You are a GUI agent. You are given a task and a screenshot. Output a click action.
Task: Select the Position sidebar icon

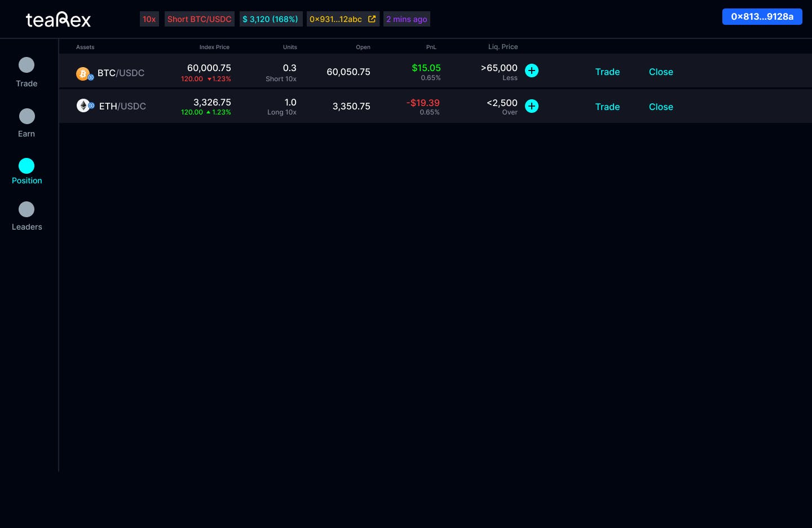(x=27, y=166)
